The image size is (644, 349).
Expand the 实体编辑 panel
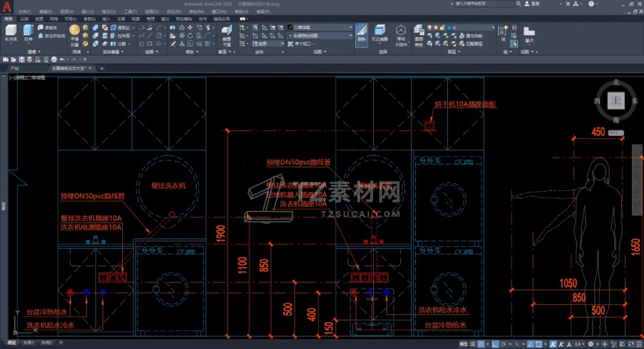(113, 52)
